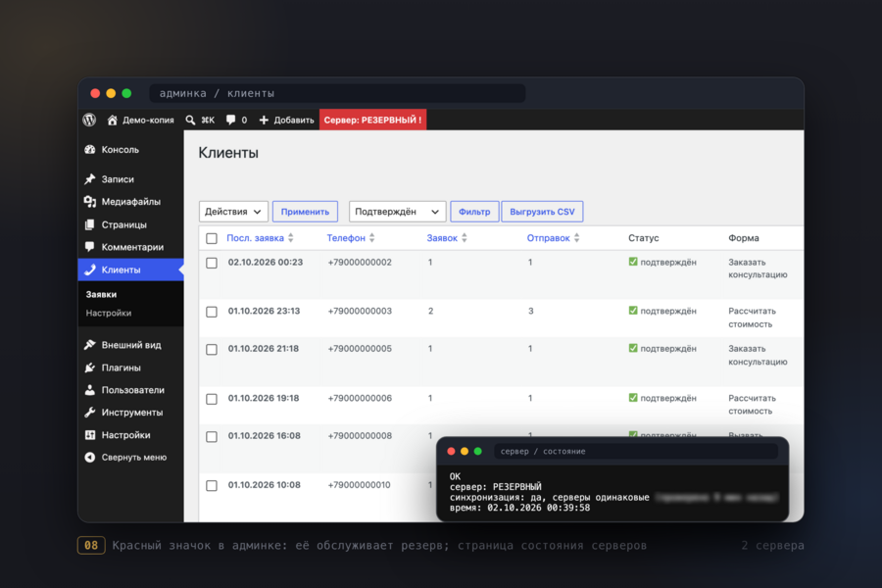
Task: Click sort arrows next to Посл. заявка
Action: pos(291,238)
